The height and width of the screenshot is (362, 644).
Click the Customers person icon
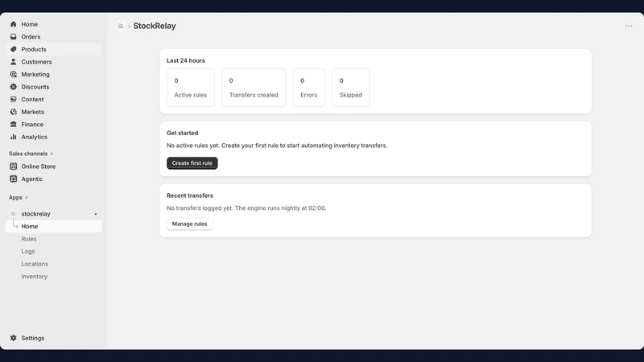(13, 62)
